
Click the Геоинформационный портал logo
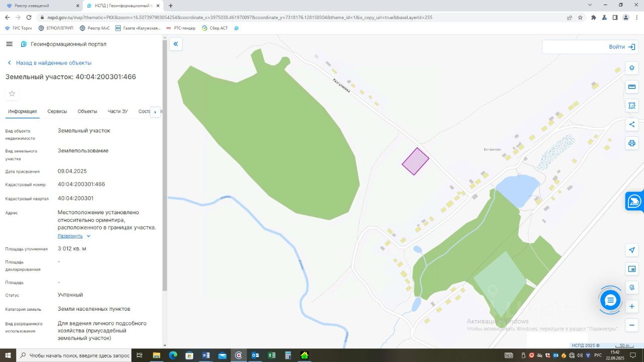[63, 44]
